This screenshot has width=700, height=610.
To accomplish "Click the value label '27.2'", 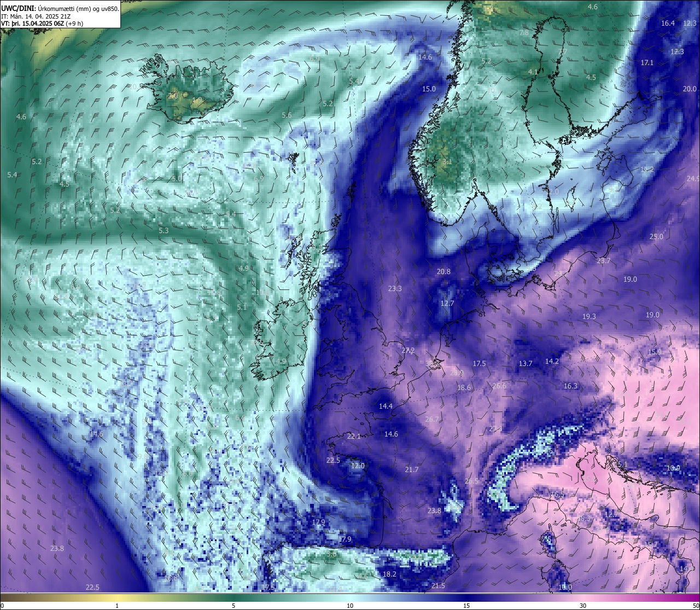I will [x=408, y=350].
